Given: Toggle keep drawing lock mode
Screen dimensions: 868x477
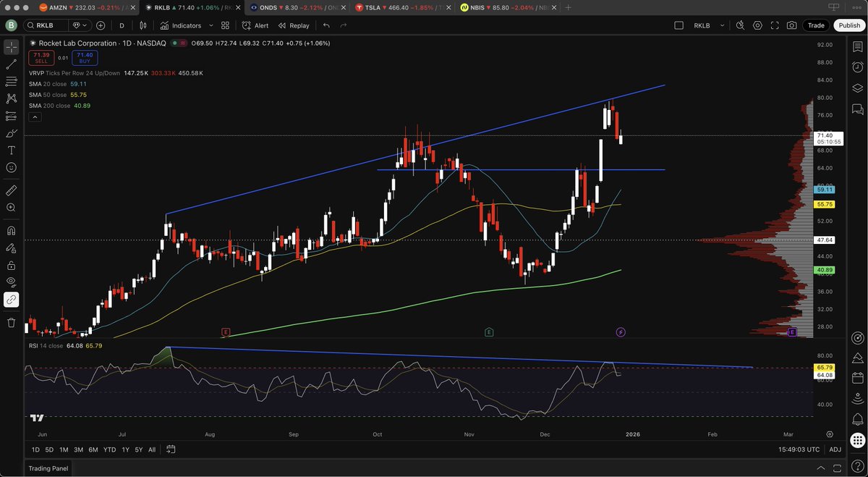Looking at the screenshot, I should point(11,248).
